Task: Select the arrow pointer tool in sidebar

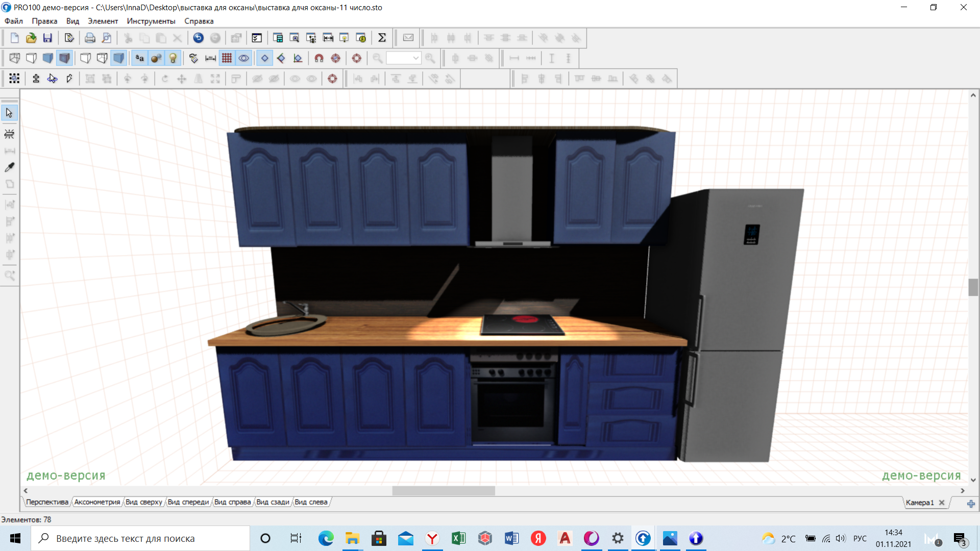Action: point(9,113)
